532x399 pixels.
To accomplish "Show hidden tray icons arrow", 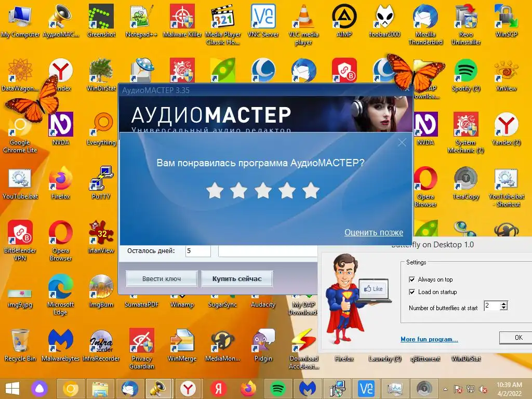I will coord(445,389).
